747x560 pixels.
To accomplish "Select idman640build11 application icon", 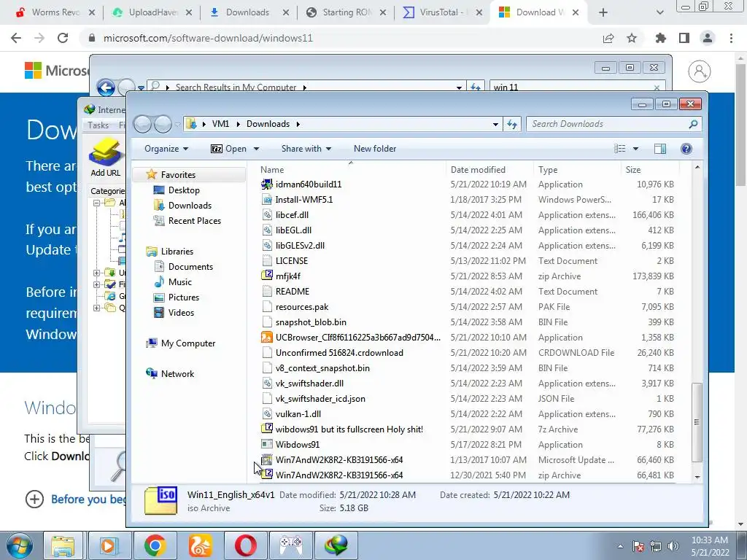I will 267,184.
